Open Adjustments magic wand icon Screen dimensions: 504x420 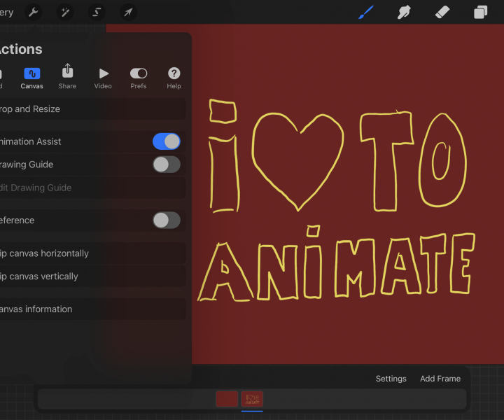(x=65, y=12)
